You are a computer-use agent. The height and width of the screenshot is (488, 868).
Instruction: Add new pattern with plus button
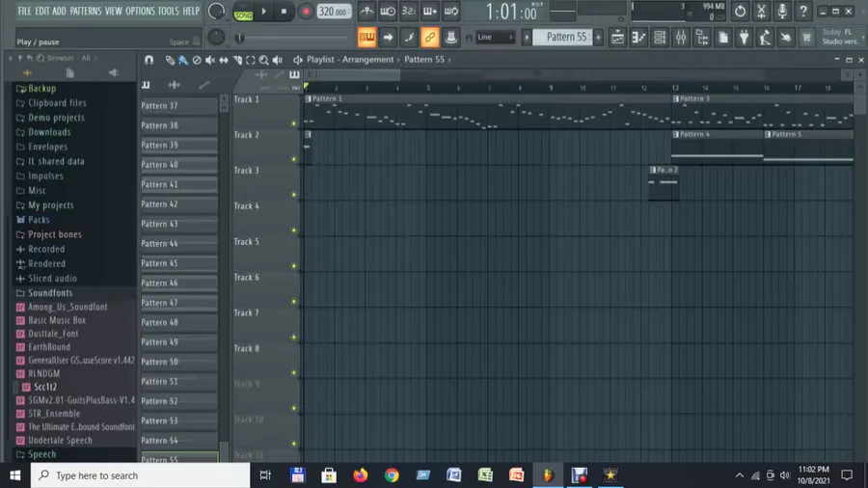coord(598,38)
